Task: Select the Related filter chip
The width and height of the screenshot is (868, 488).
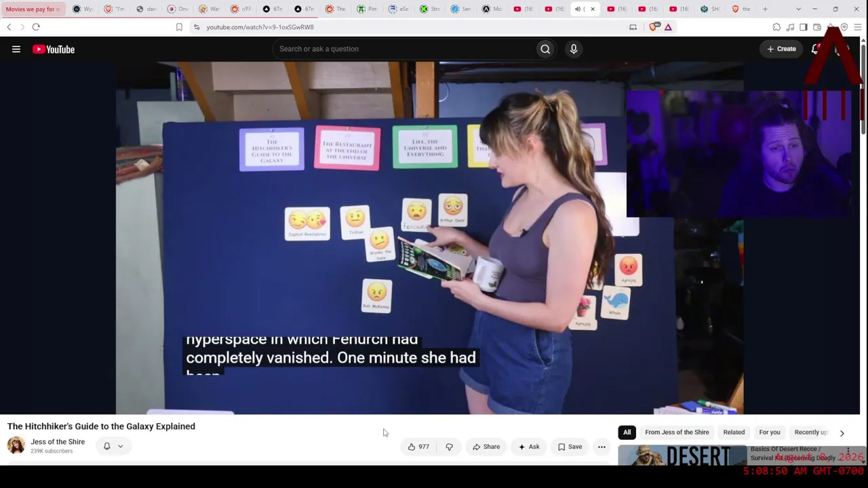Action: click(x=734, y=432)
